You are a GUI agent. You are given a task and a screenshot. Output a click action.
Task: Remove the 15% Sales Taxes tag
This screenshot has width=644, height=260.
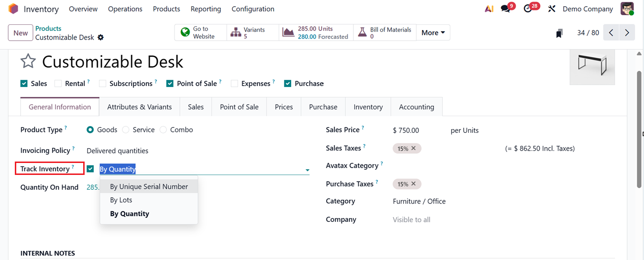(414, 148)
